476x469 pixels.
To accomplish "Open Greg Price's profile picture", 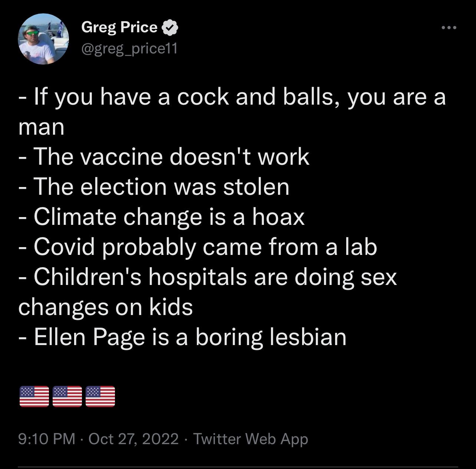I will (44, 39).
